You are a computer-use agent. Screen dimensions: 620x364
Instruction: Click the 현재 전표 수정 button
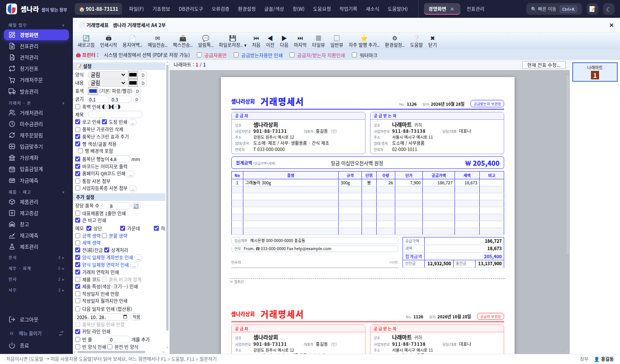point(544,65)
